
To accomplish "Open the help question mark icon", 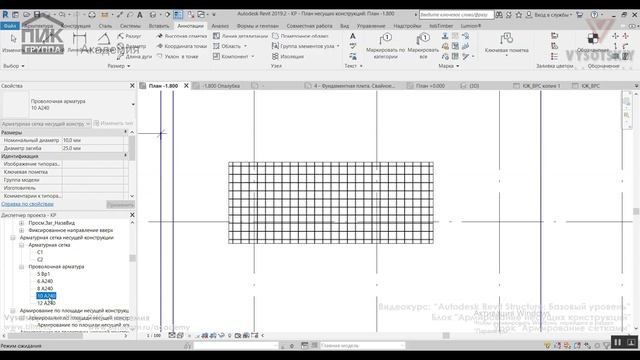I will click(595, 15).
